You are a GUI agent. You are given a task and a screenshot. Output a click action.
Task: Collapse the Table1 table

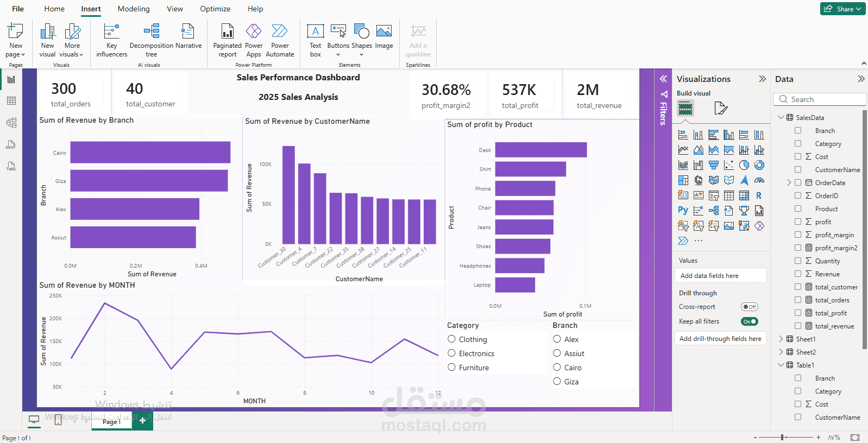pyautogui.click(x=781, y=365)
